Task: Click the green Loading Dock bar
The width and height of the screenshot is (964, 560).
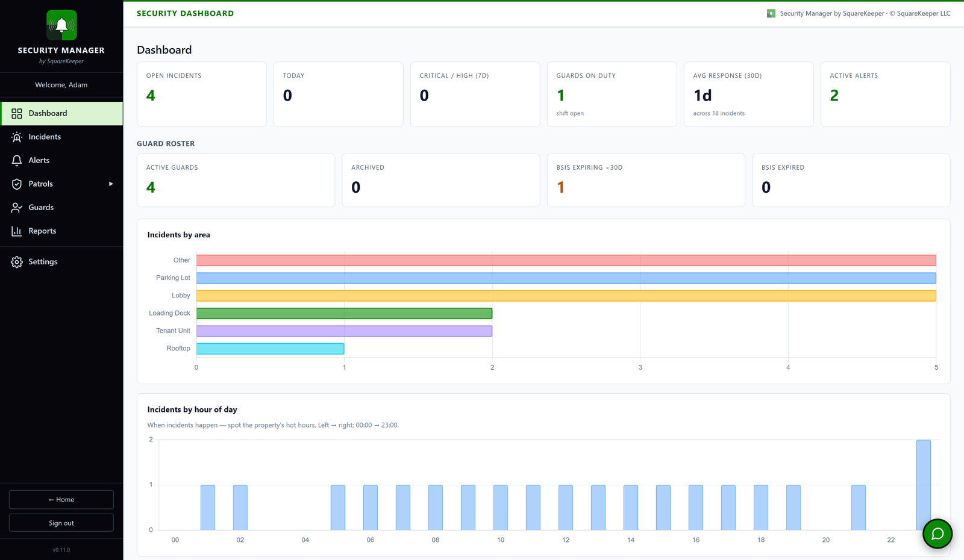Action: pyautogui.click(x=344, y=313)
